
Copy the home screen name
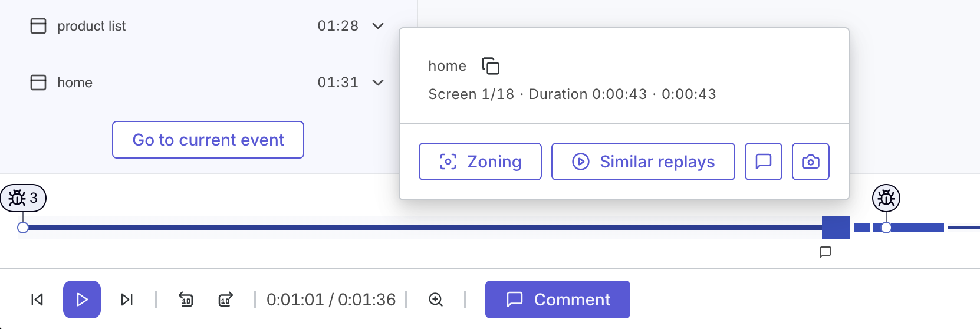tap(491, 66)
